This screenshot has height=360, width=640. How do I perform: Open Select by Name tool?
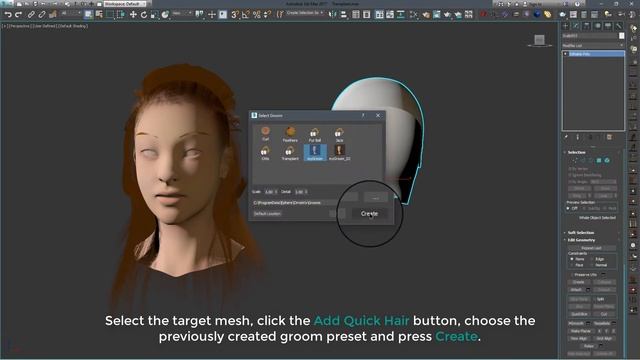pyautogui.click(x=99, y=15)
